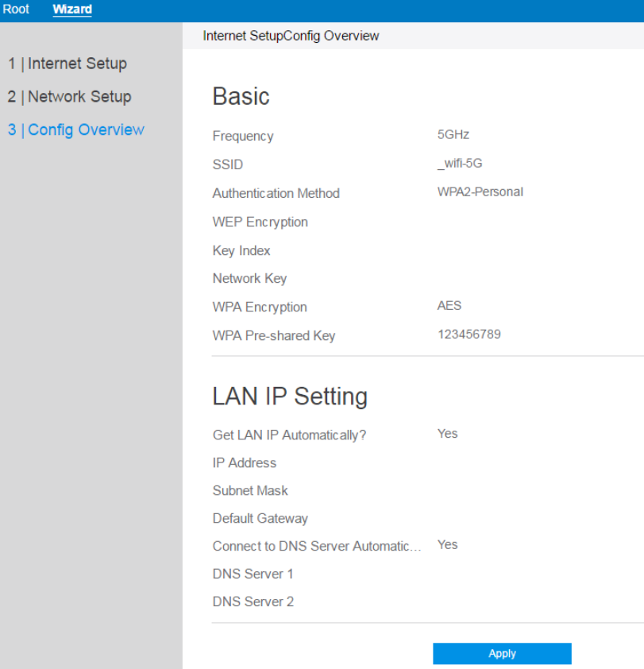Select the 5GHz frequency value

pos(453,135)
